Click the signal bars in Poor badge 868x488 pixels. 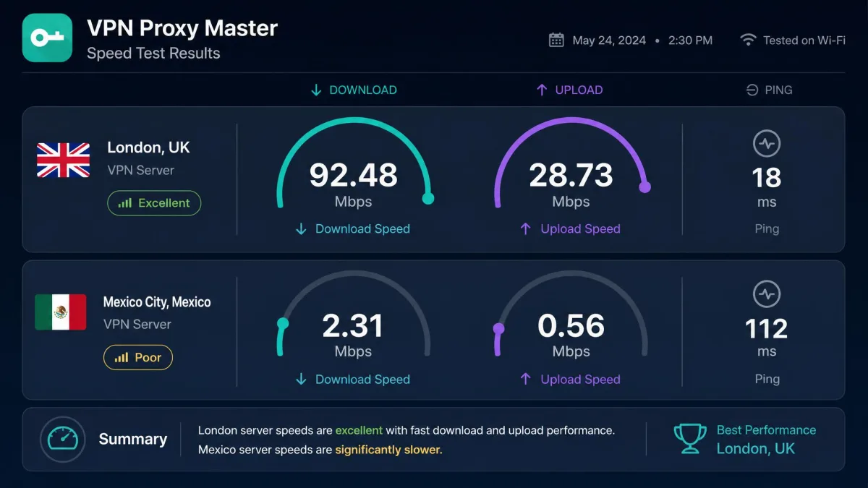122,357
